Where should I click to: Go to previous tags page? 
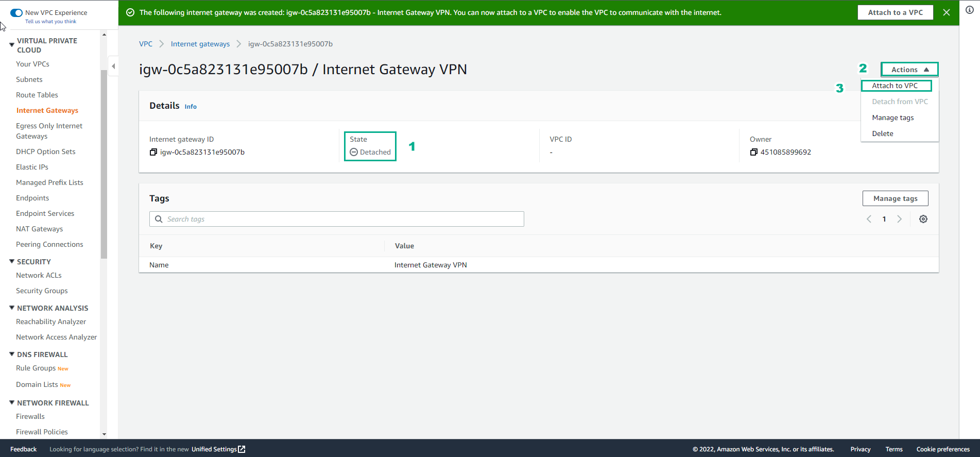869,219
